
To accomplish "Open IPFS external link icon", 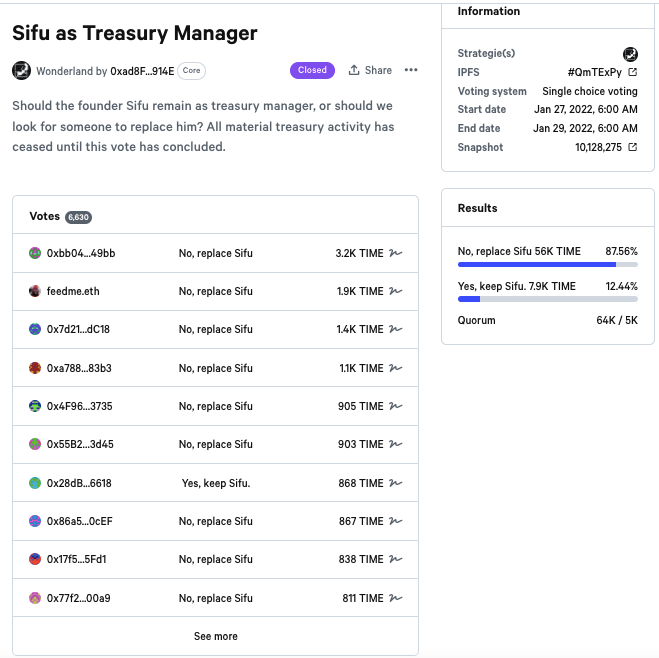I will pyautogui.click(x=633, y=72).
